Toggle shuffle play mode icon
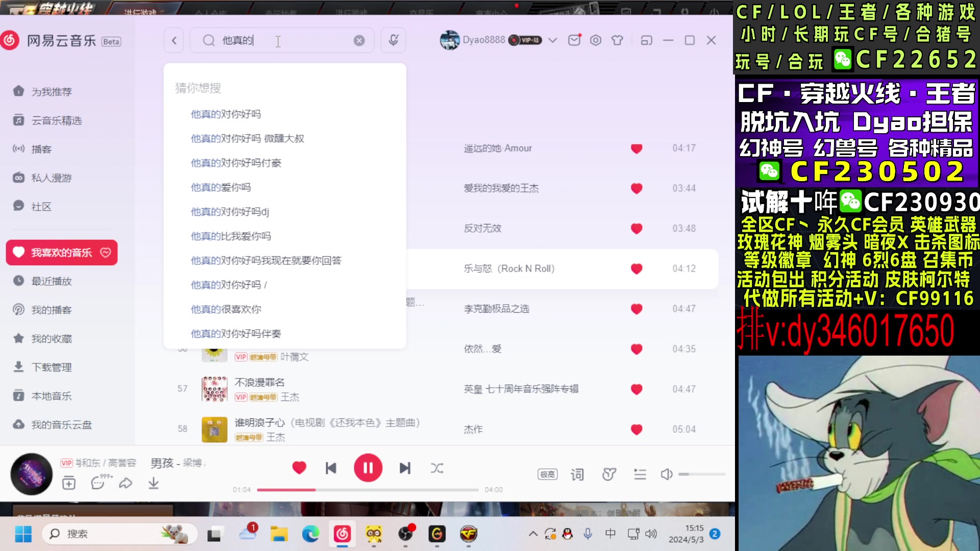 pyautogui.click(x=437, y=468)
